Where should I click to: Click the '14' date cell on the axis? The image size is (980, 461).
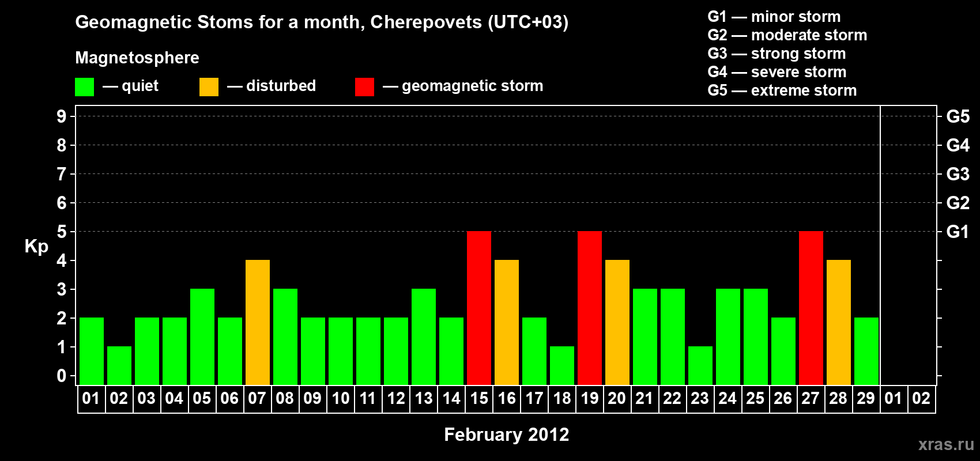coord(451,399)
